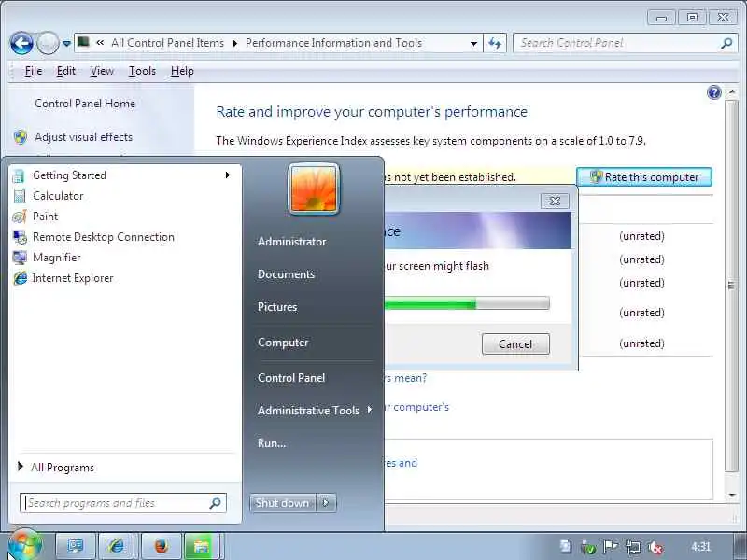The image size is (747, 560).
Task: Click the 'mean?' help link
Action: 405,378
